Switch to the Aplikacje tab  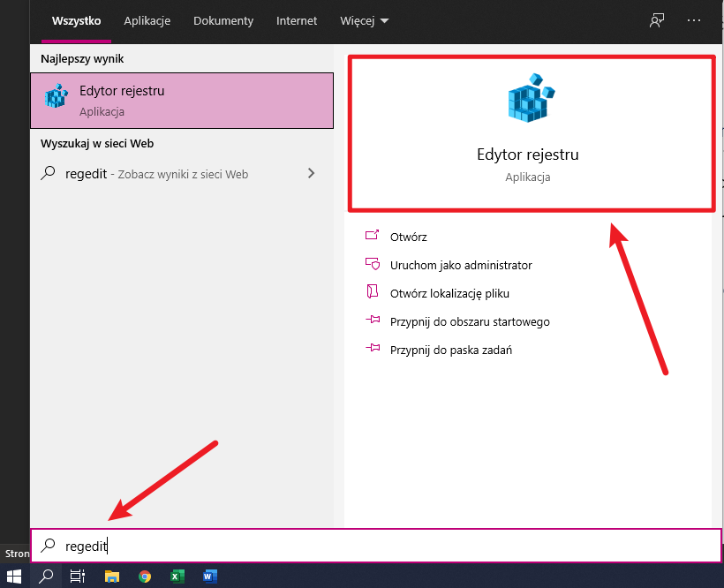pyautogui.click(x=147, y=21)
